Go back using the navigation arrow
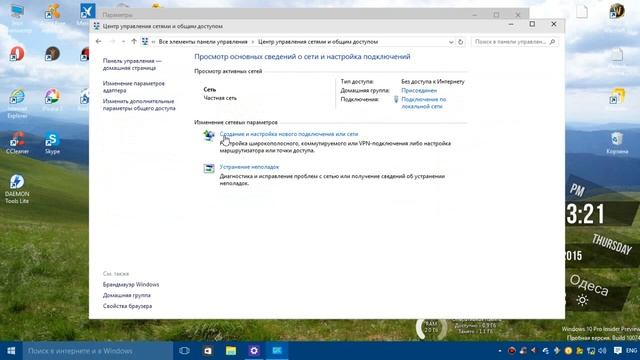 coord(98,41)
